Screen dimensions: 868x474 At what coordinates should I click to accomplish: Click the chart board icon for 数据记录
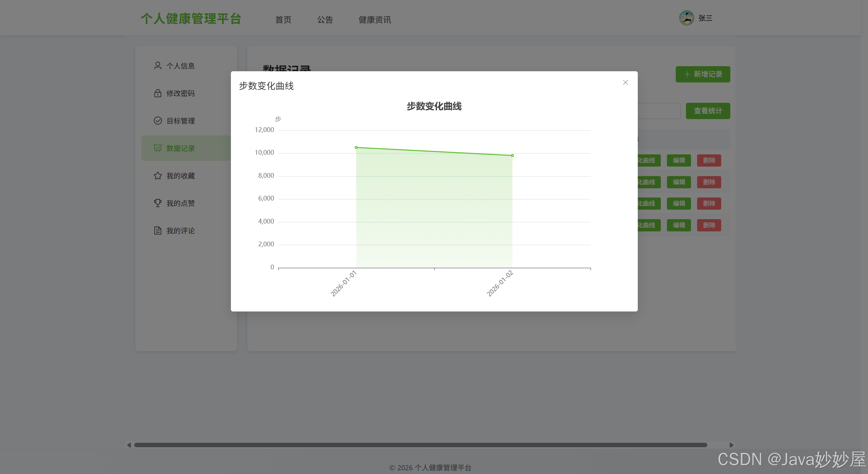point(158,148)
